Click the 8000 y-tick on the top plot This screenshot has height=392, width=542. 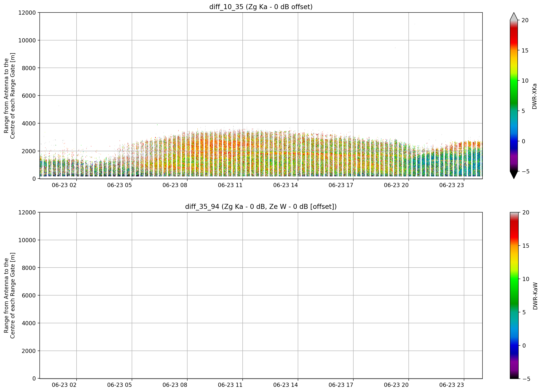[29, 68]
